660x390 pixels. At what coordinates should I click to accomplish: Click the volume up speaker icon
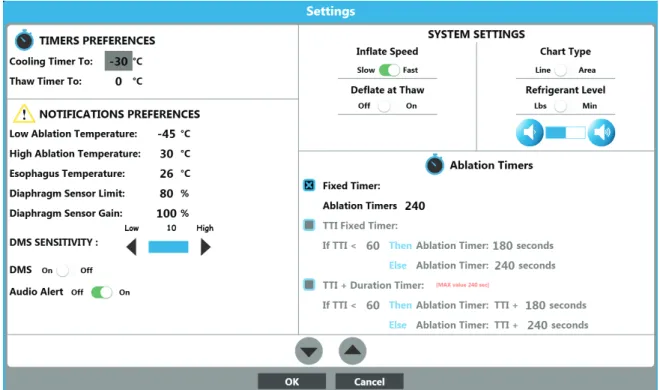[x=601, y=133]
